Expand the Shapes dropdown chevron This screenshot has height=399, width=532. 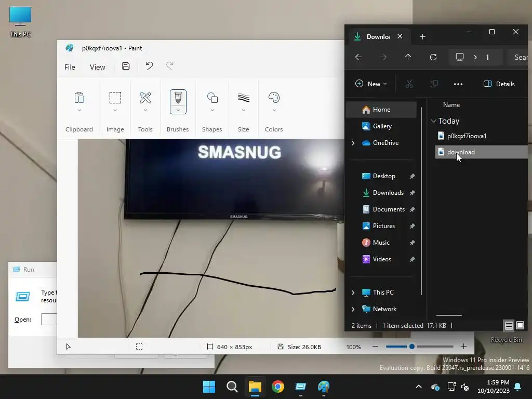click(x=212, y=110)
